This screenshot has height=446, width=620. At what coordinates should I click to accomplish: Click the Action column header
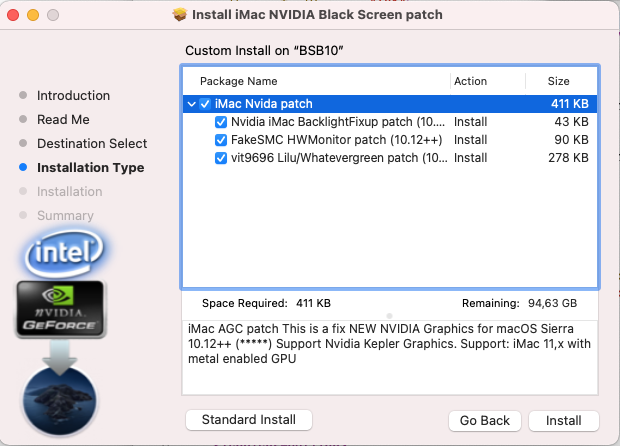(x=470, y=81)
